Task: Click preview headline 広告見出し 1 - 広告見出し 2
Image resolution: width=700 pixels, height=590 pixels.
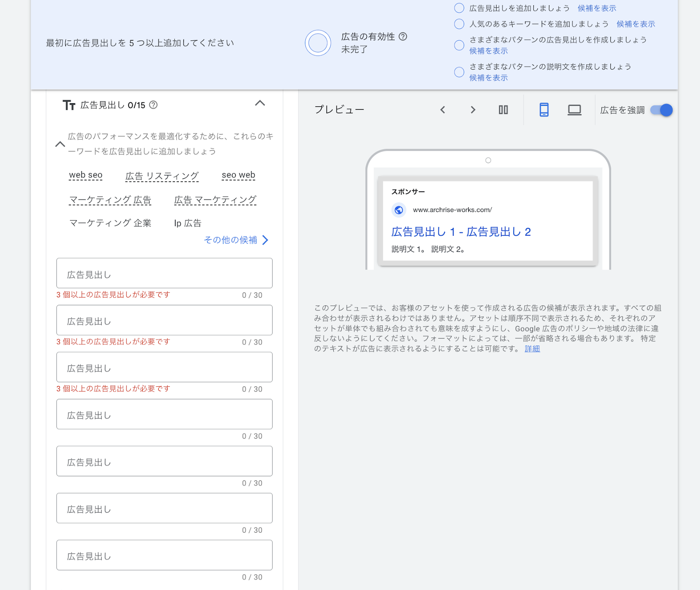Action: pyautogui.click(x=461, y=232)
